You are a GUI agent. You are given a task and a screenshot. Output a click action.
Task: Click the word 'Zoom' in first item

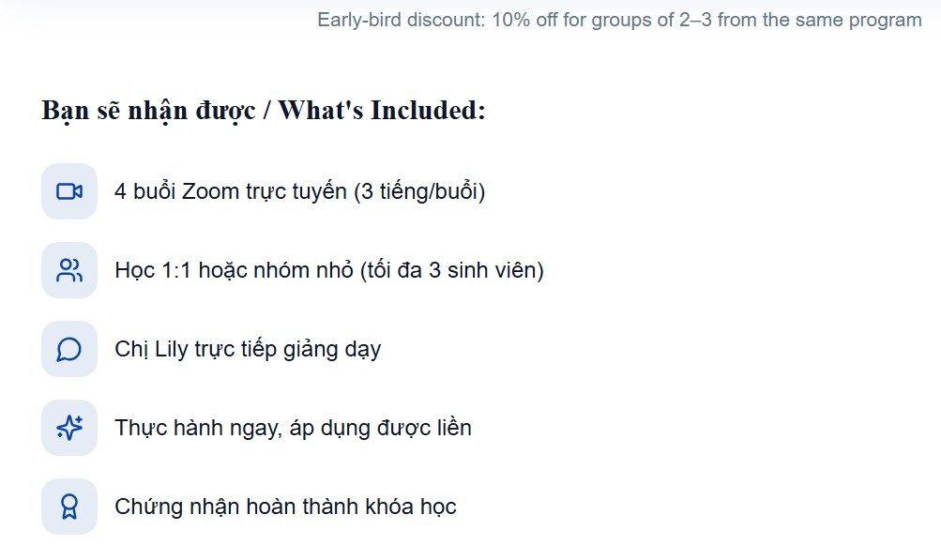(210, 191)
